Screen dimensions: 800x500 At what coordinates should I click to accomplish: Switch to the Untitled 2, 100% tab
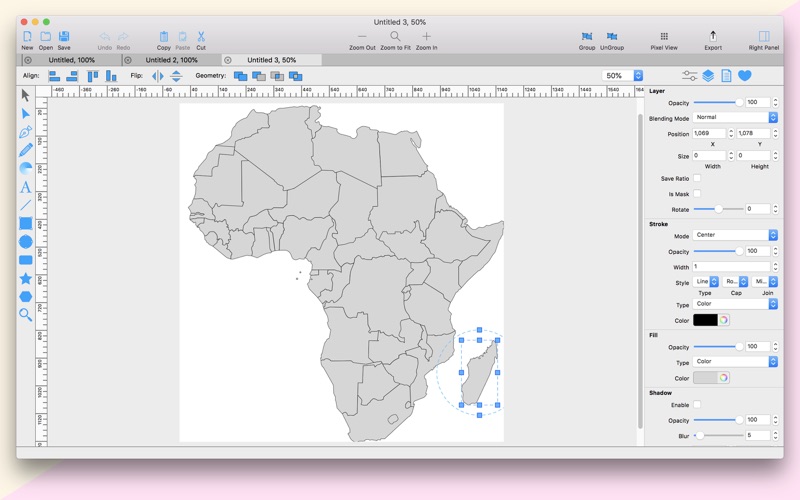click(171, 60)
